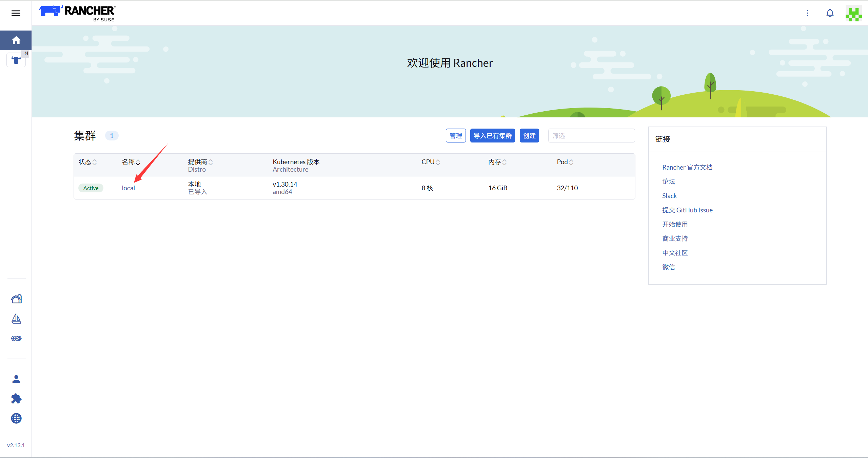Viewport: 868px width, 458px height.
Task: Open Cluster Management barn icon
Action: [x=16, y=299]
